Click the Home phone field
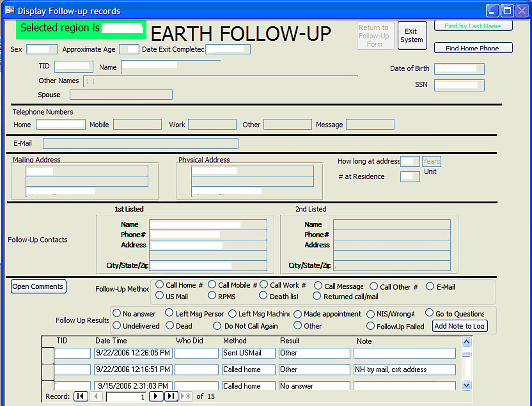 click(61, 124)
